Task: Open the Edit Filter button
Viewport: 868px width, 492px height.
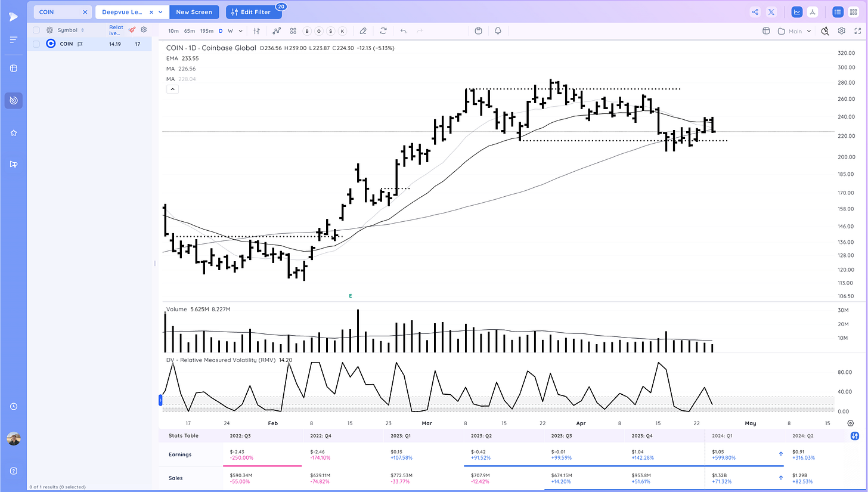Action: [x=254, y=12]
